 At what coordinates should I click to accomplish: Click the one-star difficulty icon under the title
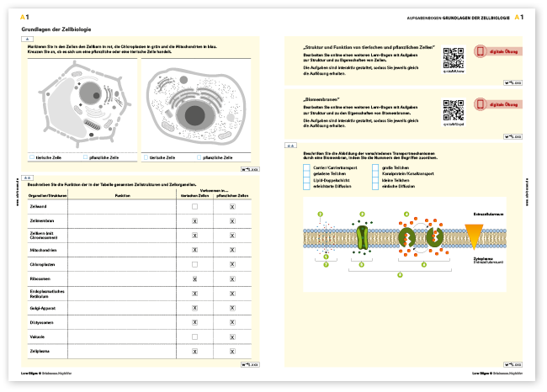tap(27, 39)
